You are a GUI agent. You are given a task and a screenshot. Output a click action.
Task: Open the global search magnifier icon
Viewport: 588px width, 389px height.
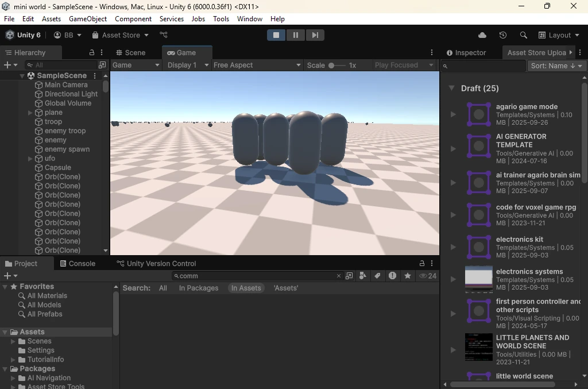coord(524,35)
